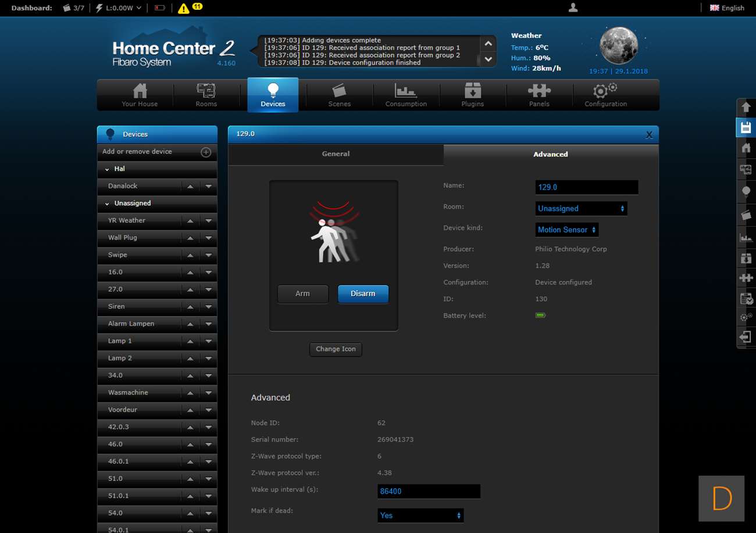The height and width of the screenshot is (533, 756).
Task: Move Danalock up in the device list
Action: click(190, 187)
